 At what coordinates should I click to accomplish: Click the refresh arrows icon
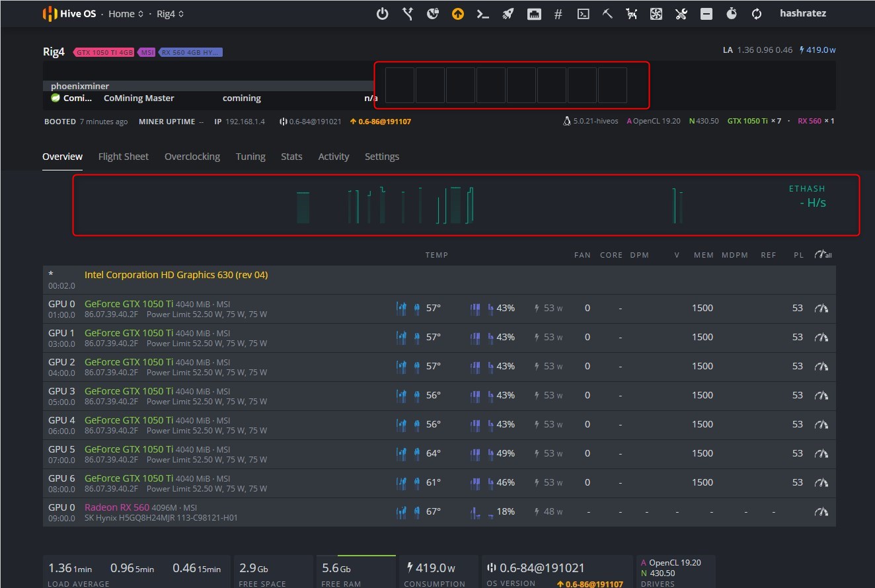coord(757,14)
